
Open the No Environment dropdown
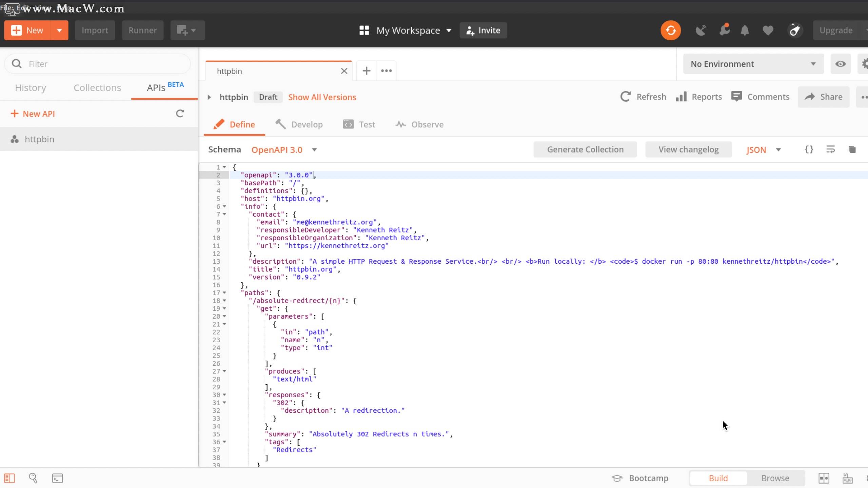click(x=753, y=64)
